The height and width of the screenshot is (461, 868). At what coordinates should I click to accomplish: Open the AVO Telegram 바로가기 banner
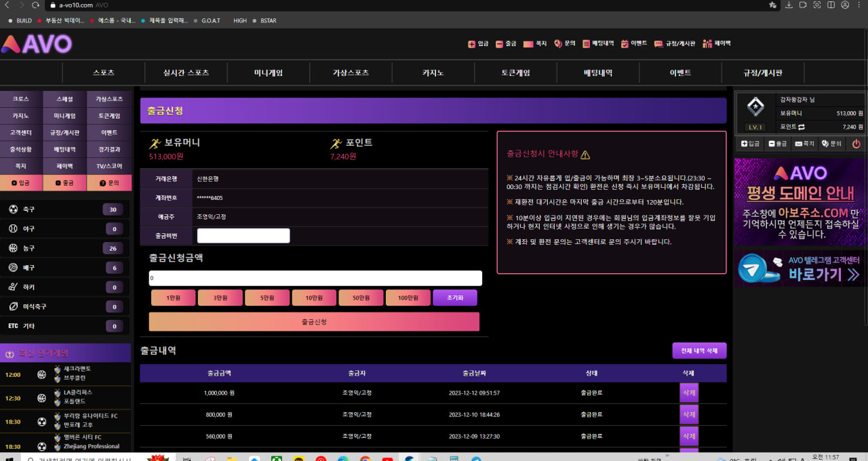(x=800, y=268)
